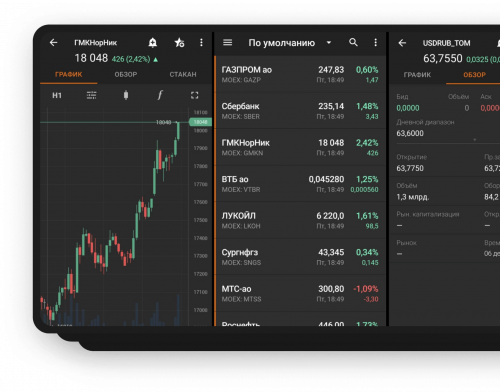Select ЛУКОЙЛ in watchlist
This screenshot has width=500, height=392.
(x=300, y=221)
